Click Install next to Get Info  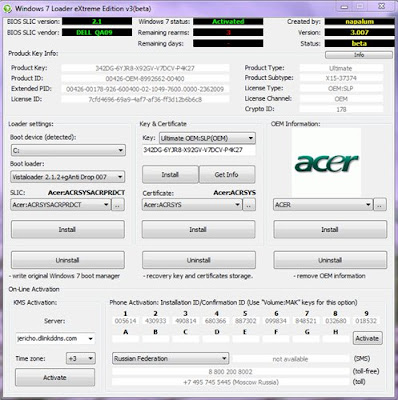tap(170, 174)
